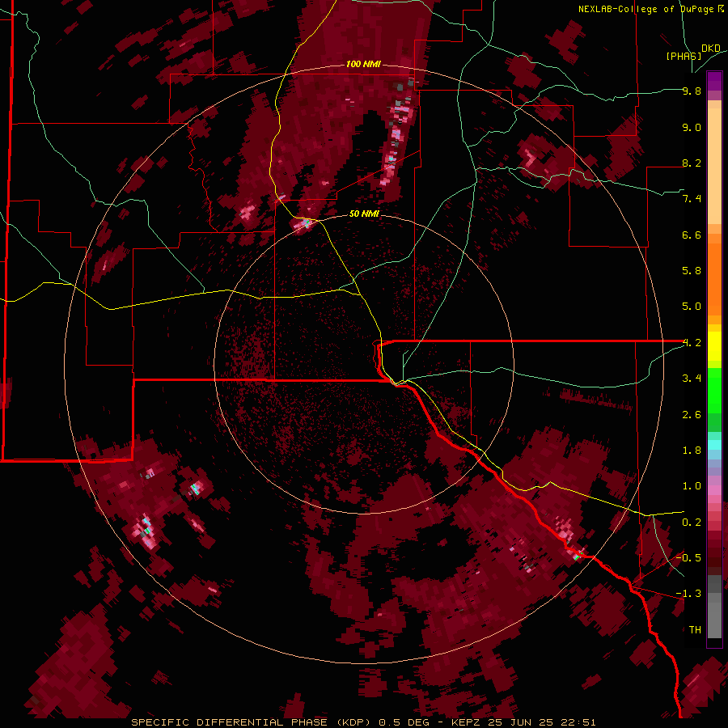Click the orange segment of color bar

714,275
